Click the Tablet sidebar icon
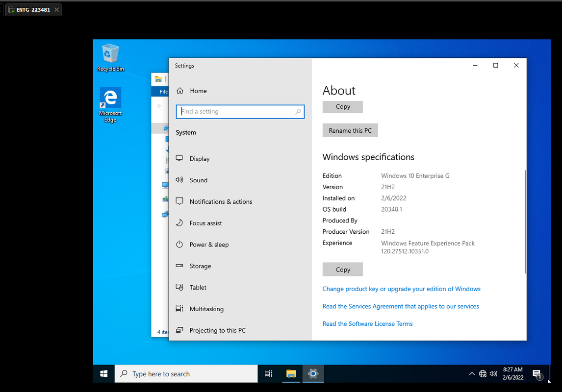Viewport: 562px width, 392px height. 179,287
